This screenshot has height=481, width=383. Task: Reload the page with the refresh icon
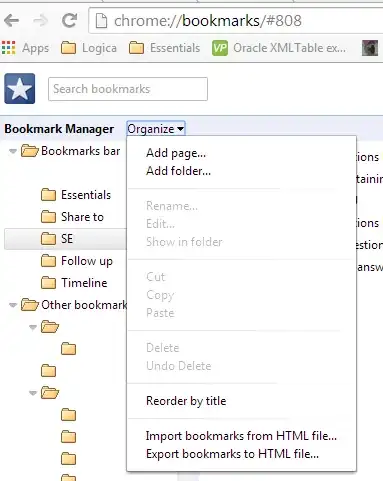click(x=70, y=21)
